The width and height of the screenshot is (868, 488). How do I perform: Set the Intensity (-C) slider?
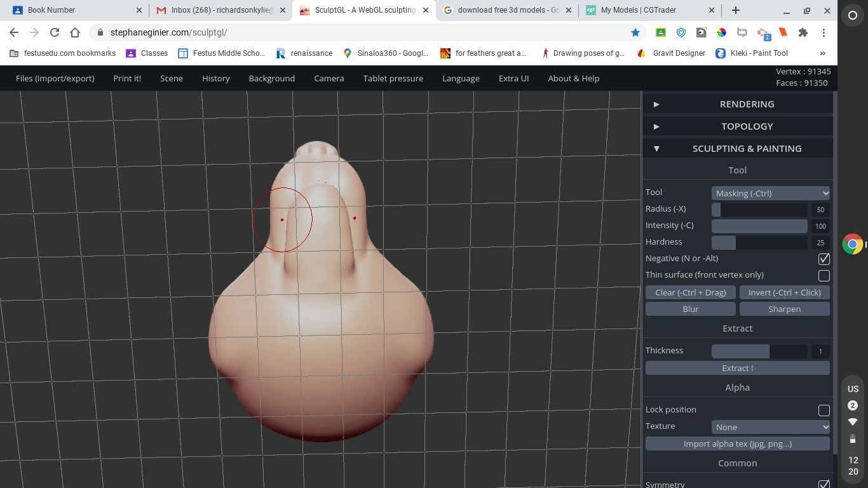[x=759, y=226]
